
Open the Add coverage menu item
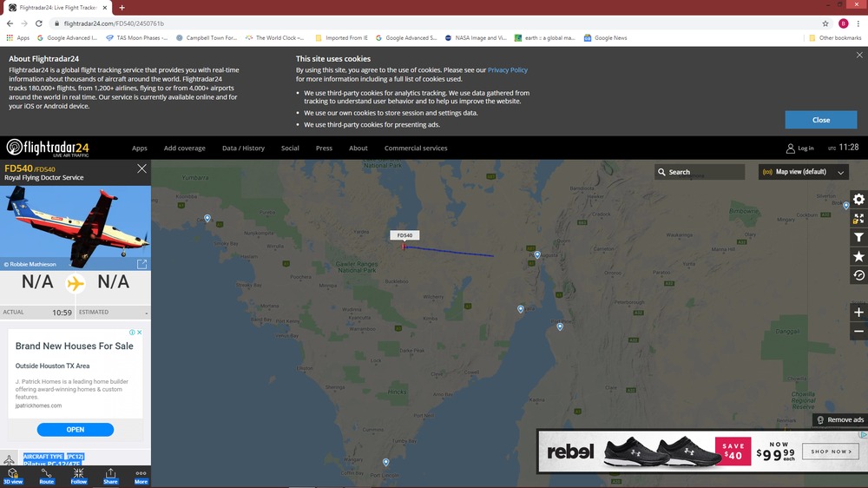184,148
